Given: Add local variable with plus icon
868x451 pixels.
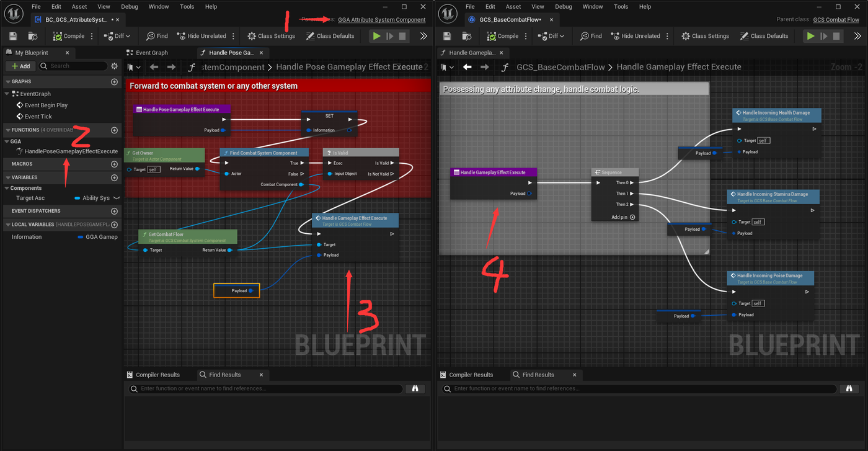Looking at the screenshot, I should [114, 225].
